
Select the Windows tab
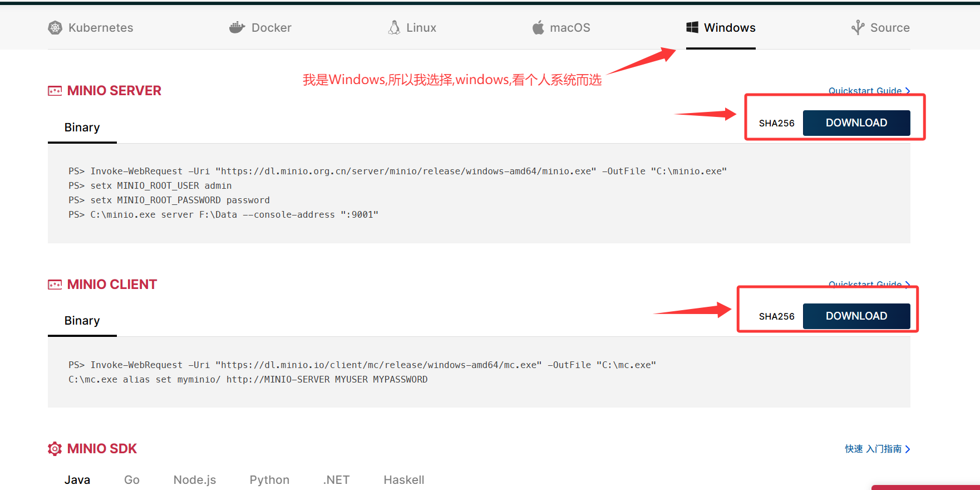point(721,27)
